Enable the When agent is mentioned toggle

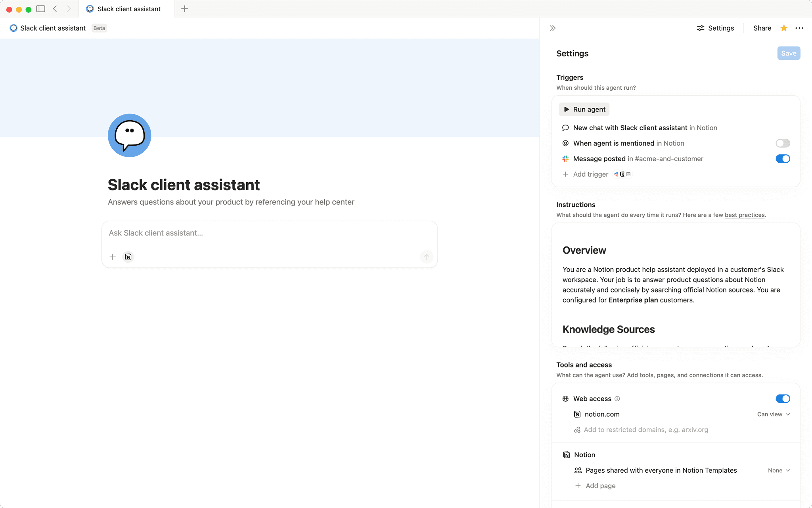point(783,143)
